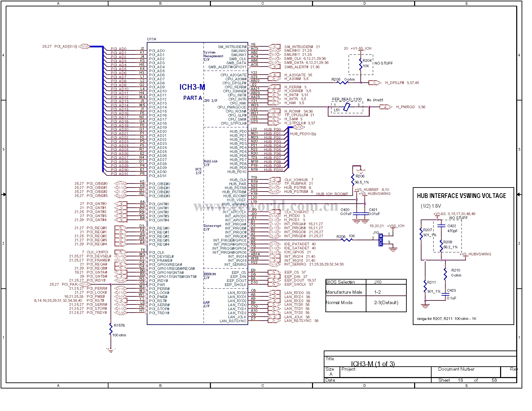Click the PCI_RST# left-side port label

coord(95,300)
